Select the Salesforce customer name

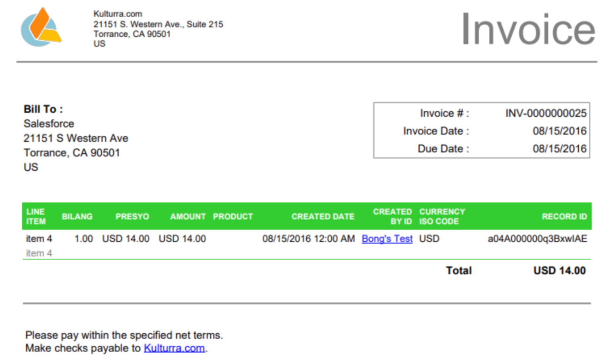tap(49, 123)
